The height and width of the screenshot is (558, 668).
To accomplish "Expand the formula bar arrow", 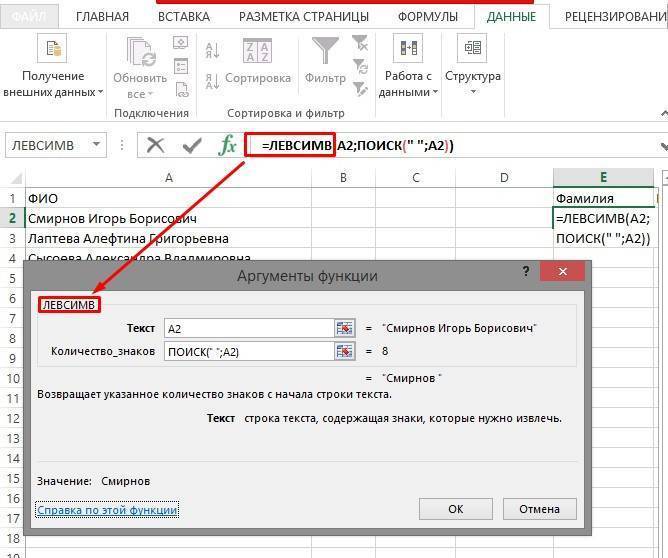I will pos(663,146).
